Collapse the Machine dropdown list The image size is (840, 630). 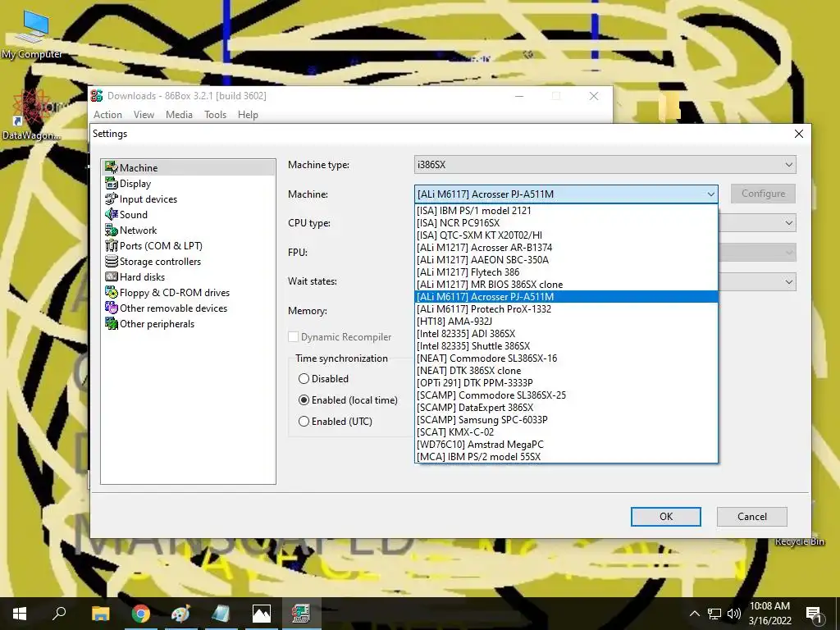point(711,194)
